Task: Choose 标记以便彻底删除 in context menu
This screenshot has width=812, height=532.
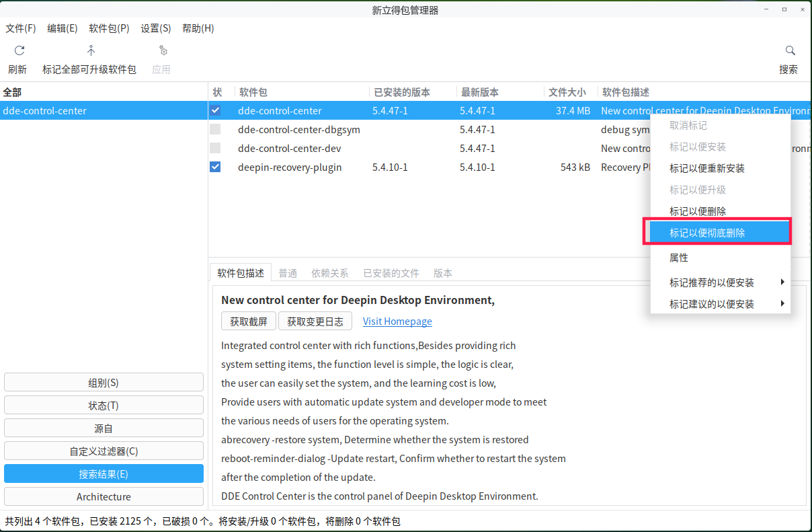Action: pyautogui.click(x=721, y=233)
